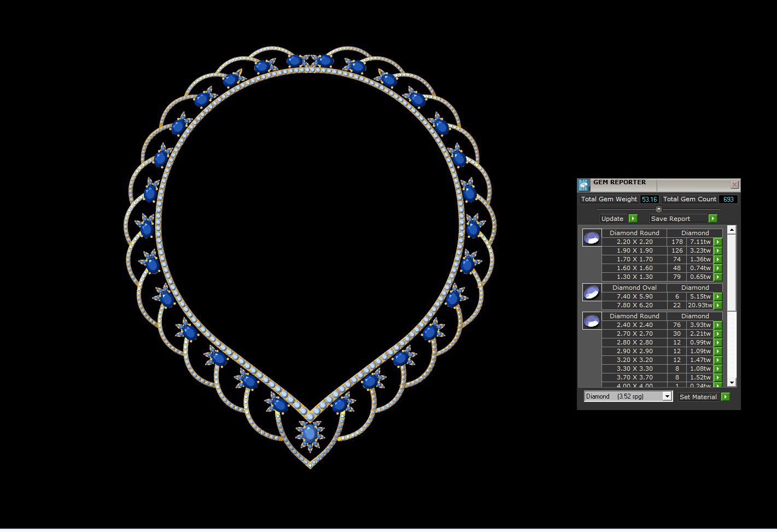This screenshot has height=532, width=777.
Task: Select the 2.20 X 2.20 size cell
Action: click(x=634, y=242)
